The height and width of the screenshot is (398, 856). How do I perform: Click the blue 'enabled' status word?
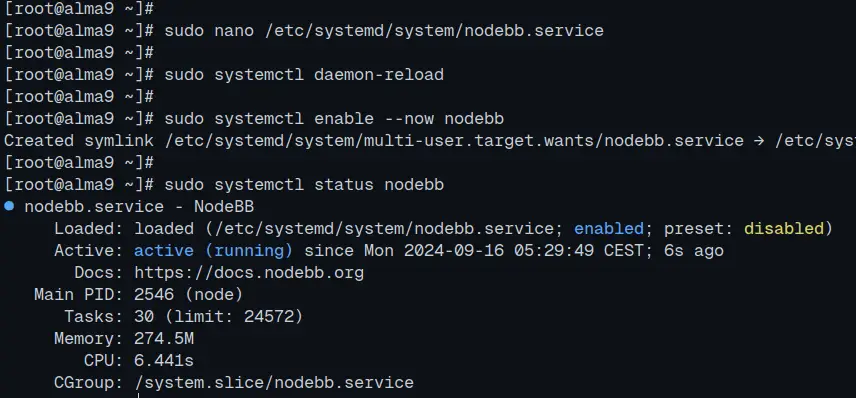coord(609,228)
